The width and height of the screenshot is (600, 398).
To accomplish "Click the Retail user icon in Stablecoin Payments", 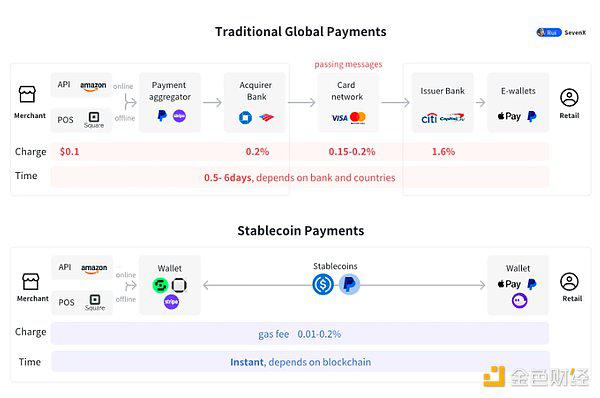I will click(x=569, y=282).
